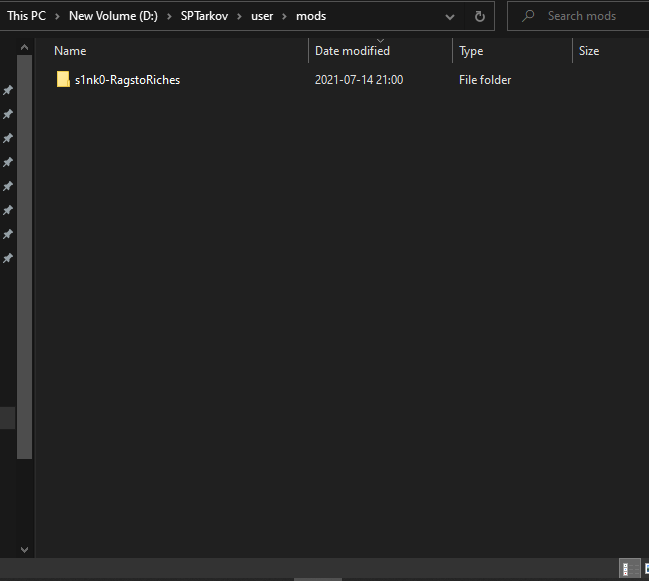Refresh the mods folder view
The height and width of the screenshot is (581, 649).
pyautogui.click(x=480, y=17)
